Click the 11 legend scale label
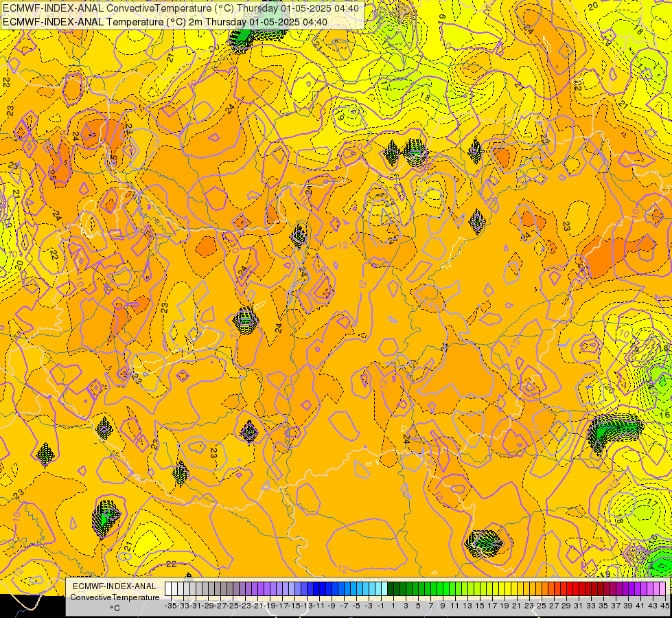 pos(455,606)
